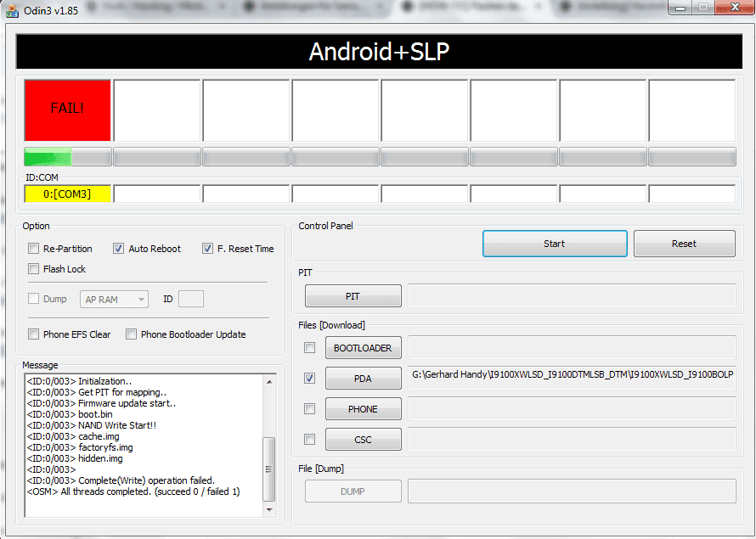
Task: Minimize the Odin3 window
Action: click(x=680, y=8)
